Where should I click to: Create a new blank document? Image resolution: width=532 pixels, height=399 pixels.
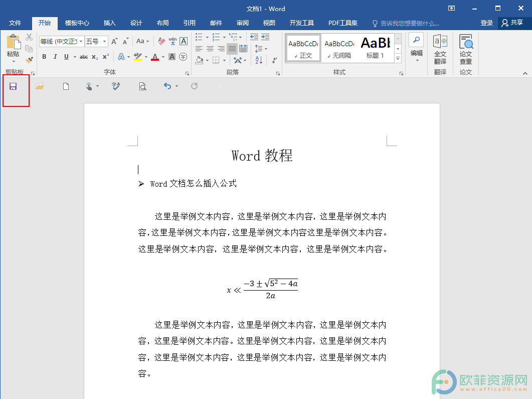coord(66,86)
